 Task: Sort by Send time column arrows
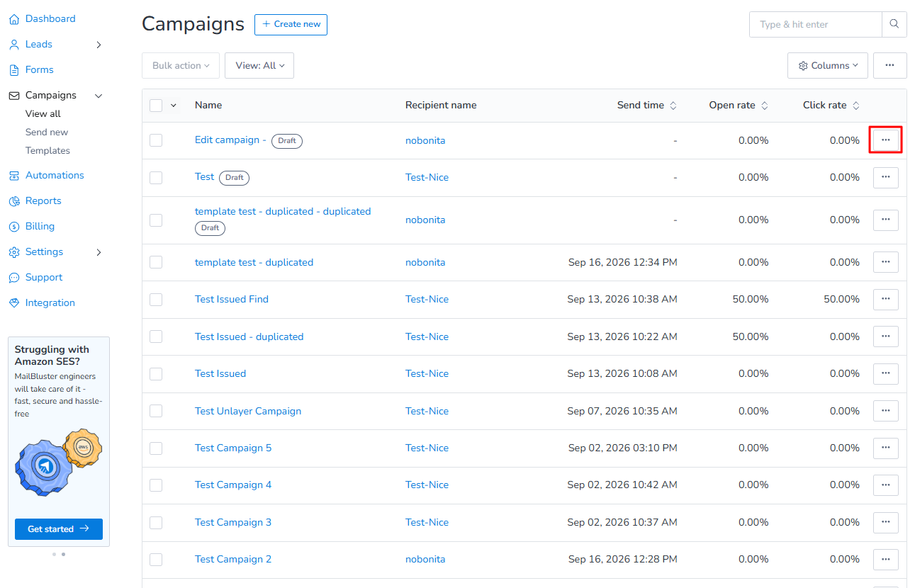[x=673, y=106]
